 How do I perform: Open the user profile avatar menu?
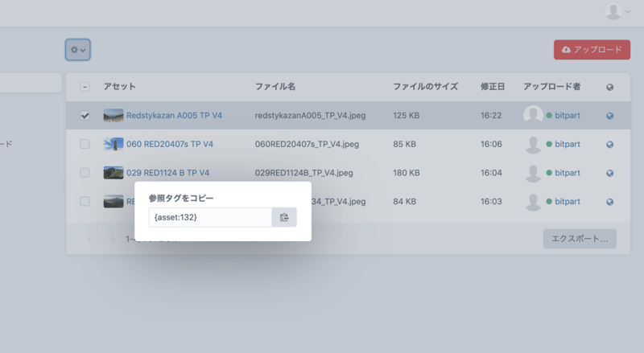[617, 11]
